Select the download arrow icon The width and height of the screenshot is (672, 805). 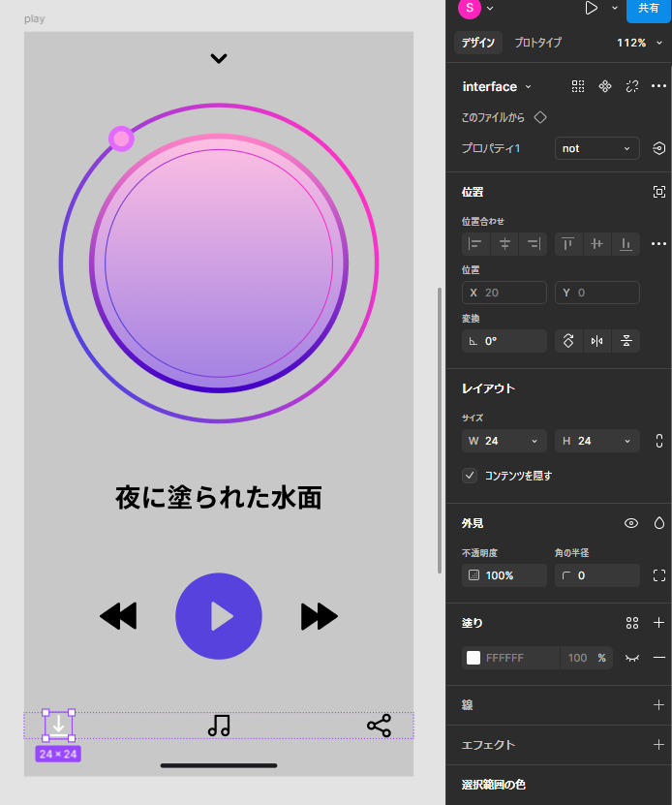click(58, 725)
